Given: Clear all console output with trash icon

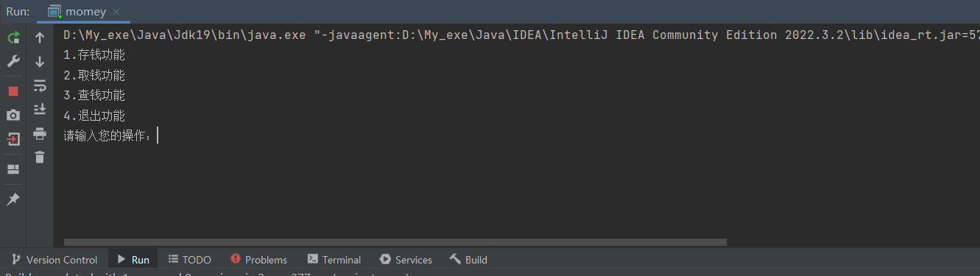Looking at the screenshot, I should [x=40, y=157].
